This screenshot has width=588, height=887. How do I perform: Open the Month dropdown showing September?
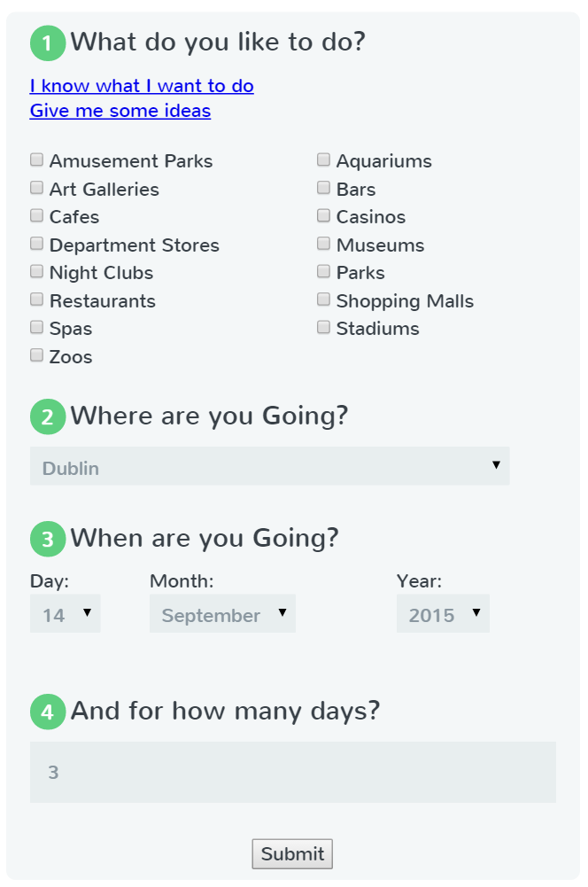click(x=222, y=613)
